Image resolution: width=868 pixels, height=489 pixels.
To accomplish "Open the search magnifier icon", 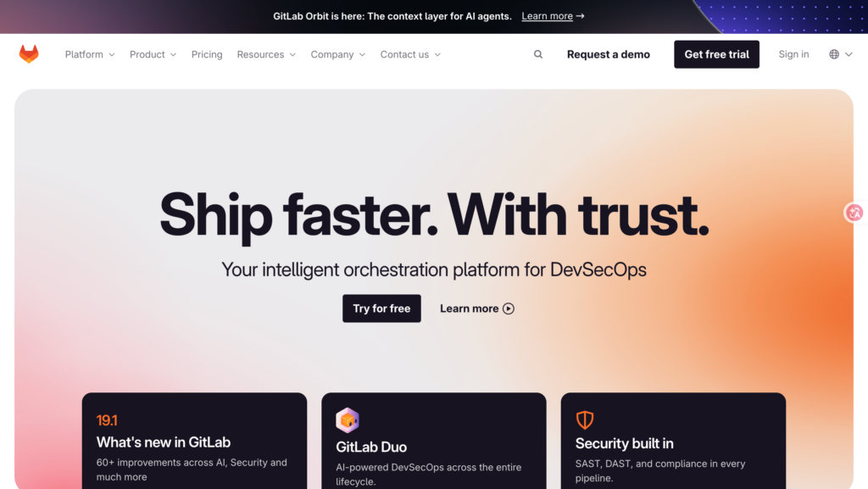I will tap(538, 54).
